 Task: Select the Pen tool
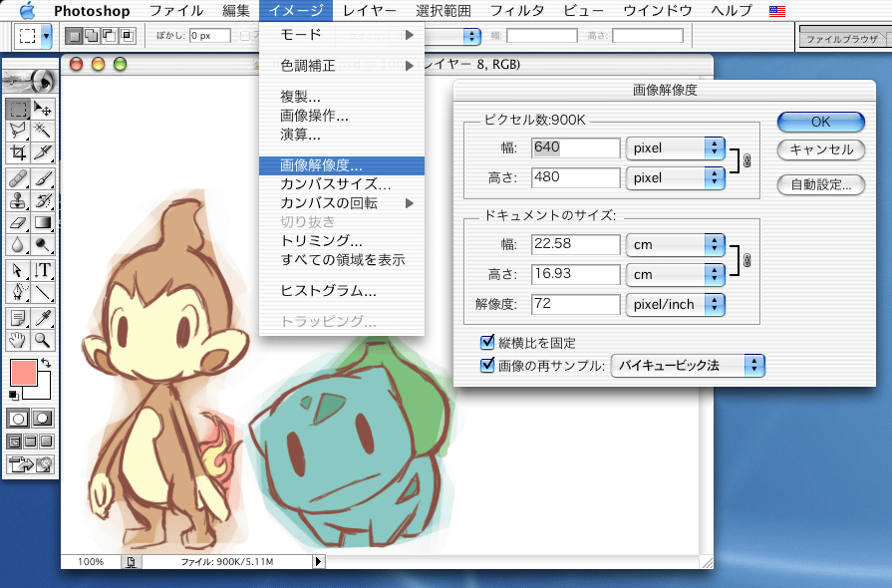[18, 292]
